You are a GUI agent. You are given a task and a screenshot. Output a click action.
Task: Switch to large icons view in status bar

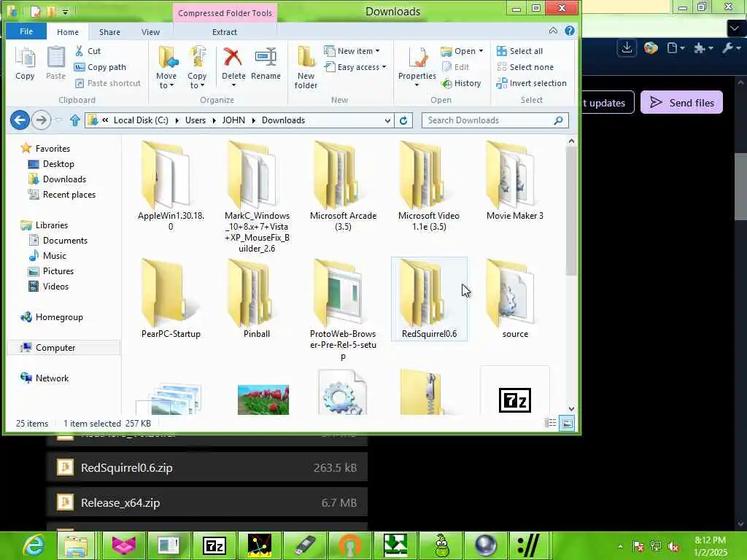pos(567,423)
